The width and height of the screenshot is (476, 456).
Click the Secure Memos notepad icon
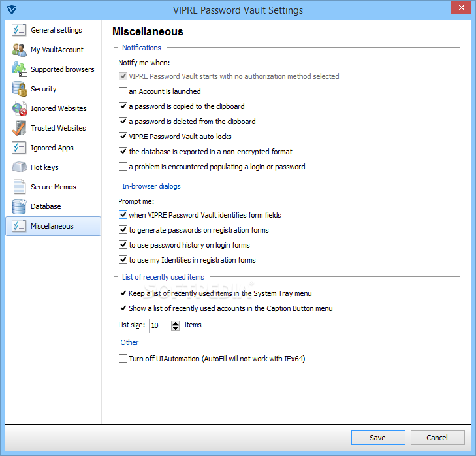tap(19, 187)
